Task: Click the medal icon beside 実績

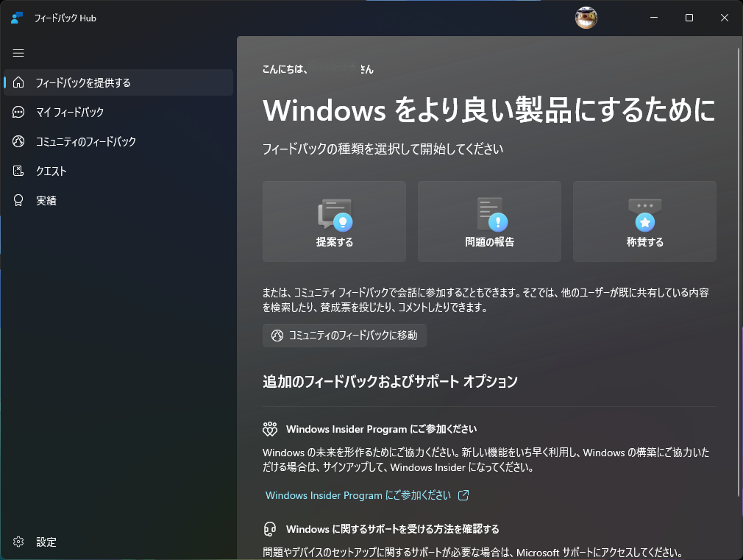Action: click(x=18, y=199)
